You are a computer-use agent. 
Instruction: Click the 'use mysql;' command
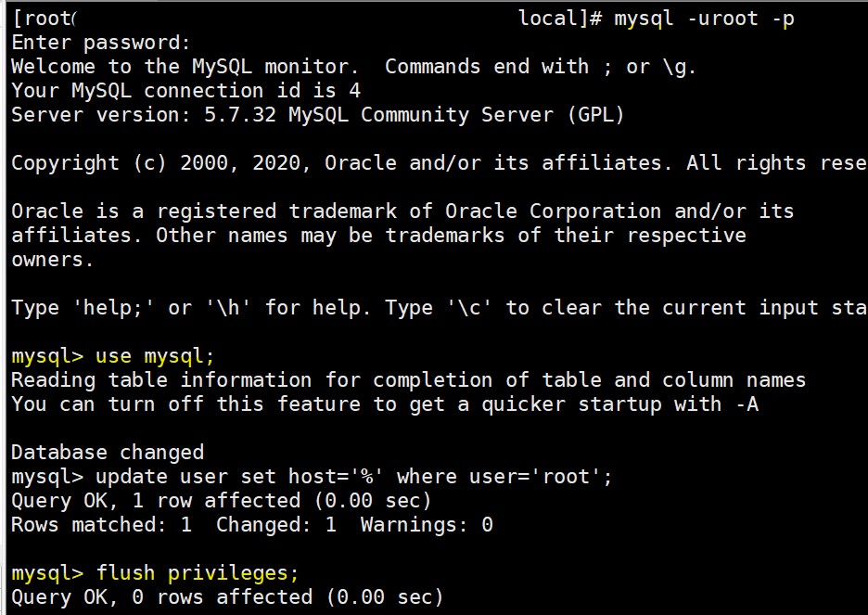[155, 356]
